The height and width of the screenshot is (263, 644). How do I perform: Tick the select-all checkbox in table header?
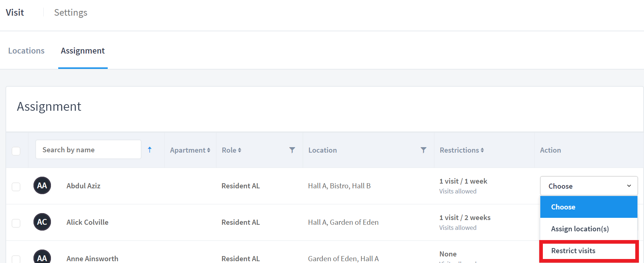16,151
